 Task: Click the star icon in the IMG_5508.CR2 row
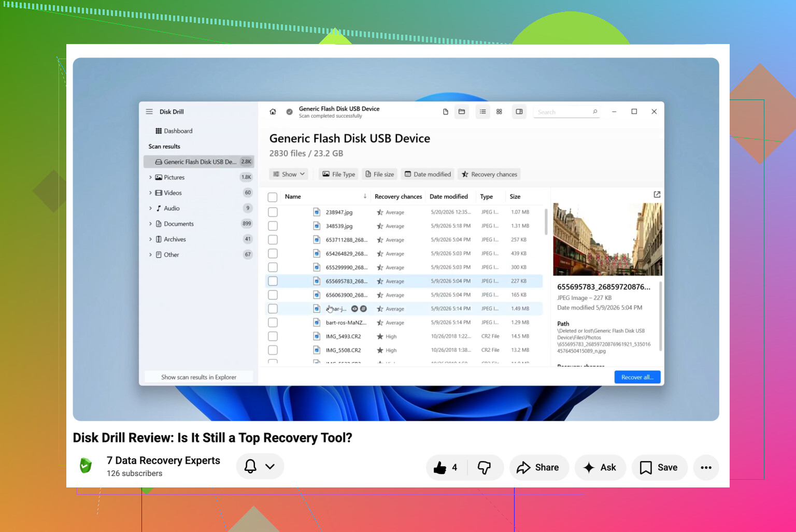(380, 350)
